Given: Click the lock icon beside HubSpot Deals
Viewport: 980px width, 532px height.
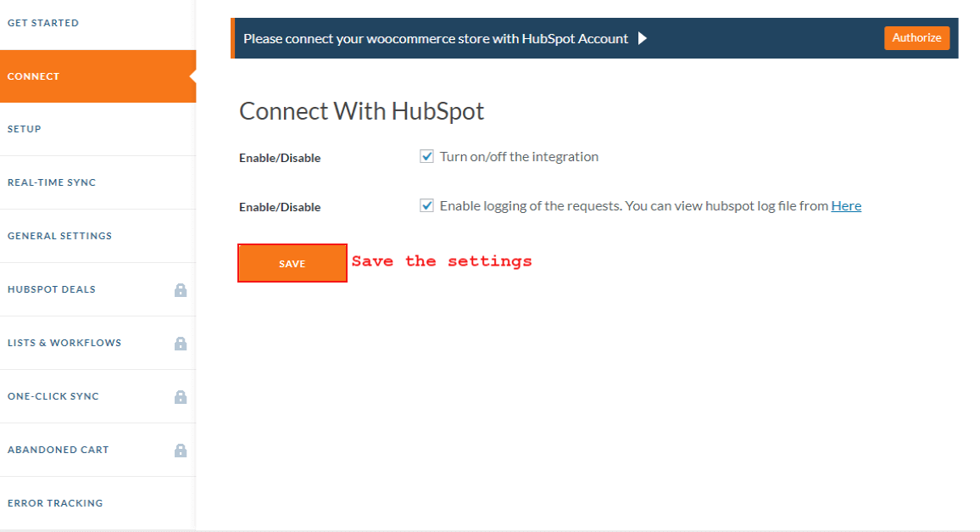Looking at the screenshot, I should [181, 290].
